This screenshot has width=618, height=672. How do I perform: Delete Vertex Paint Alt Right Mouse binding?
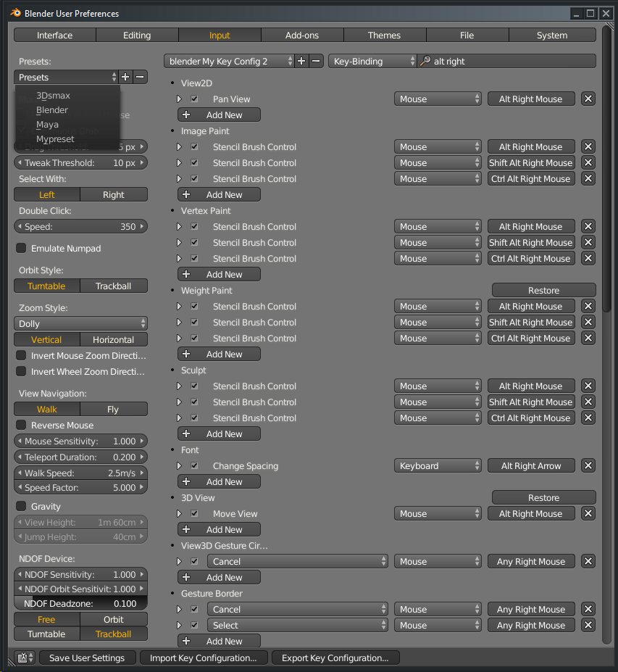tap(588, 227)
